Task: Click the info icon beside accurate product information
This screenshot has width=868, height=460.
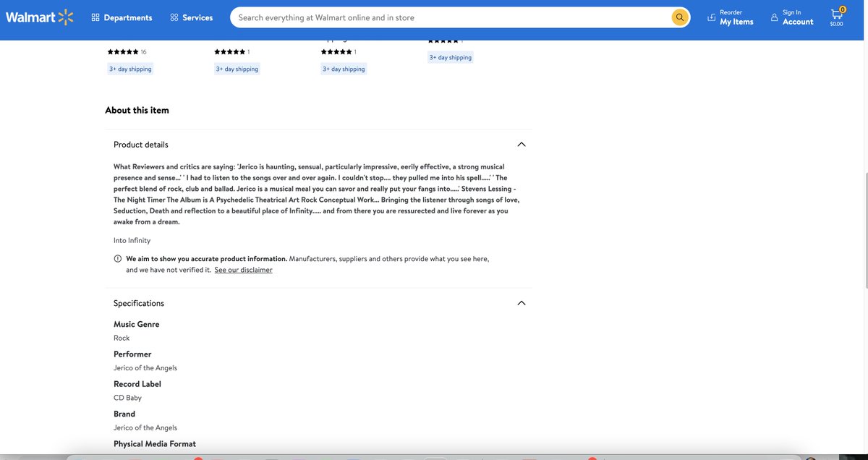Action: click(118, 258)
